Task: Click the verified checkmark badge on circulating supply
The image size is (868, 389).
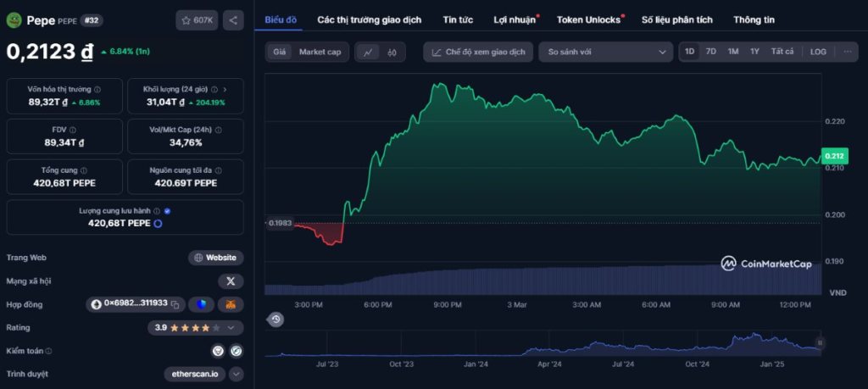Action: [168, 211]
